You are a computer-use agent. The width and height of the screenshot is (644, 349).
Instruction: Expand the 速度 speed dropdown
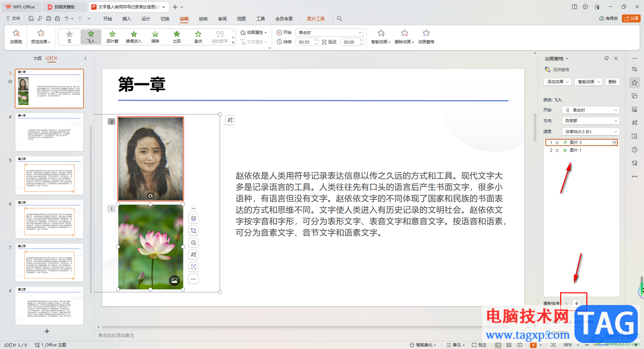coord(590,132)
